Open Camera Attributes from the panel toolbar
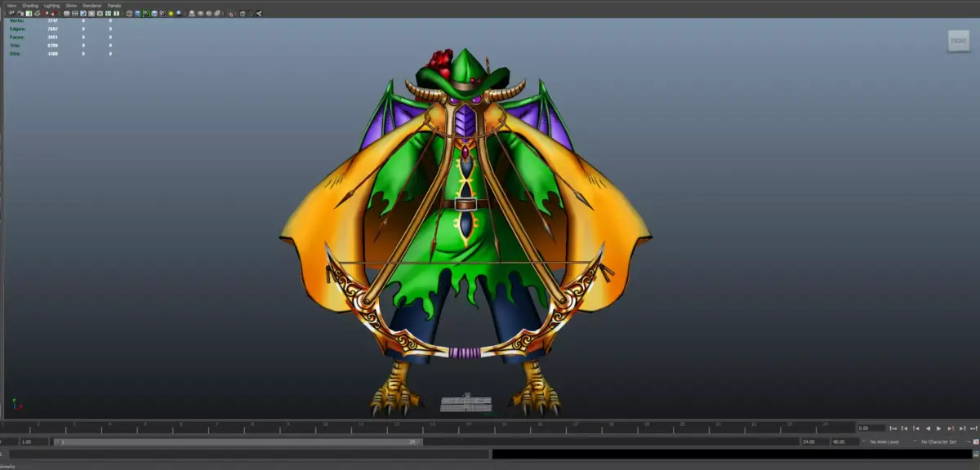The width and height of the screenshot is (980, 470). pyautogui.click(x=20, y=13)
